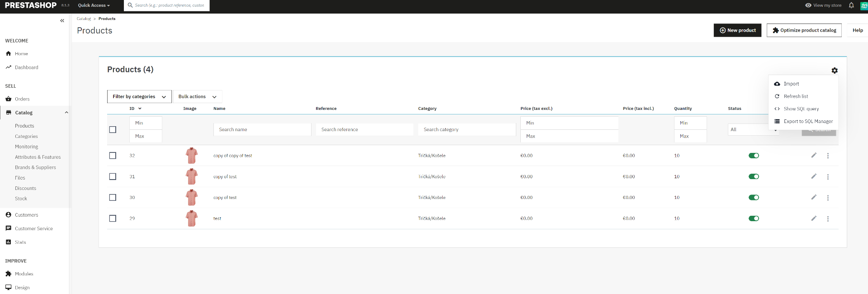Screen dimensions: 868x294
Task: Click the Dashboard trend icon
Action: [8, 67]
